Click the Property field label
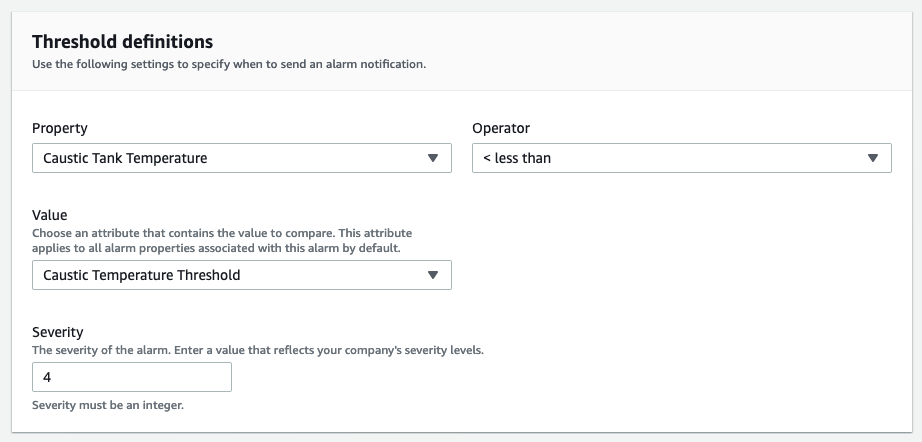This screenshot has width=922, height=442. 60,128
